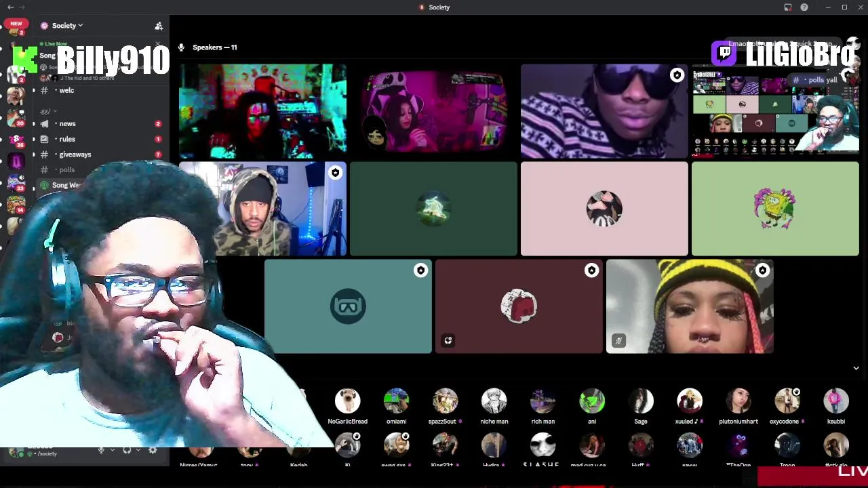The height and width of the screenshot is (488, 868).
Task: Click screen share icon on maroon tile
Action: tap(448, 341)
